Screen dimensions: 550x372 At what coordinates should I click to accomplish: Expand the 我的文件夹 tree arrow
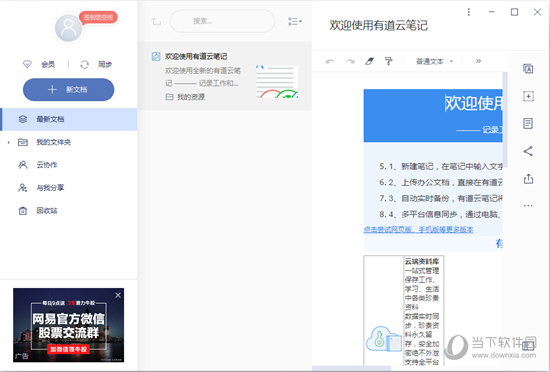pos(9,142)
